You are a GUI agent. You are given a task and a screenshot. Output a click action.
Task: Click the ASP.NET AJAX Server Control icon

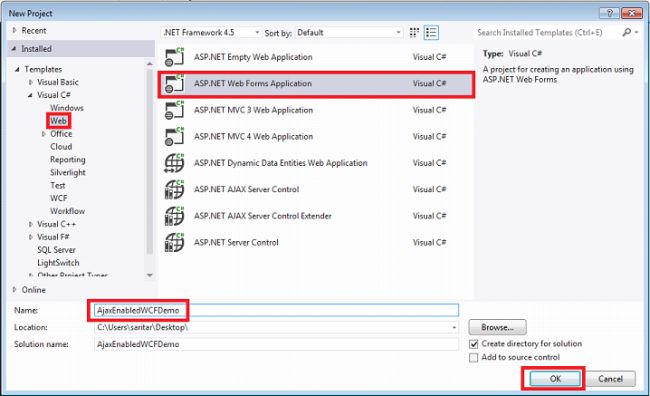(x=174, y=189)
